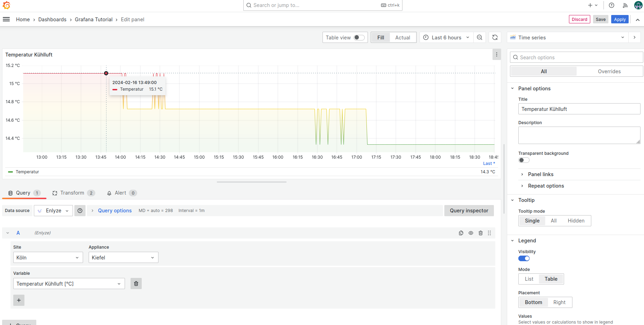Turn off legend Visibility switch
The image size is (644, 325).
[x=524, y=258]
